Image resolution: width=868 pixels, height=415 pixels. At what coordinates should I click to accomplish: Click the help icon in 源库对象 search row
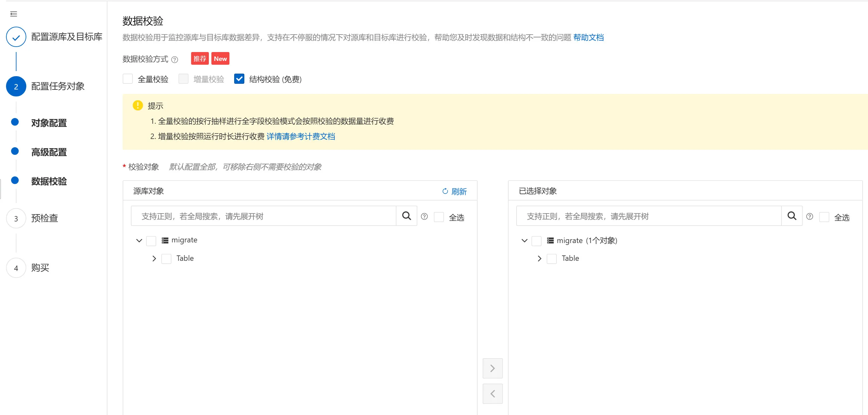pyautogui.click(x=424, y=217)
